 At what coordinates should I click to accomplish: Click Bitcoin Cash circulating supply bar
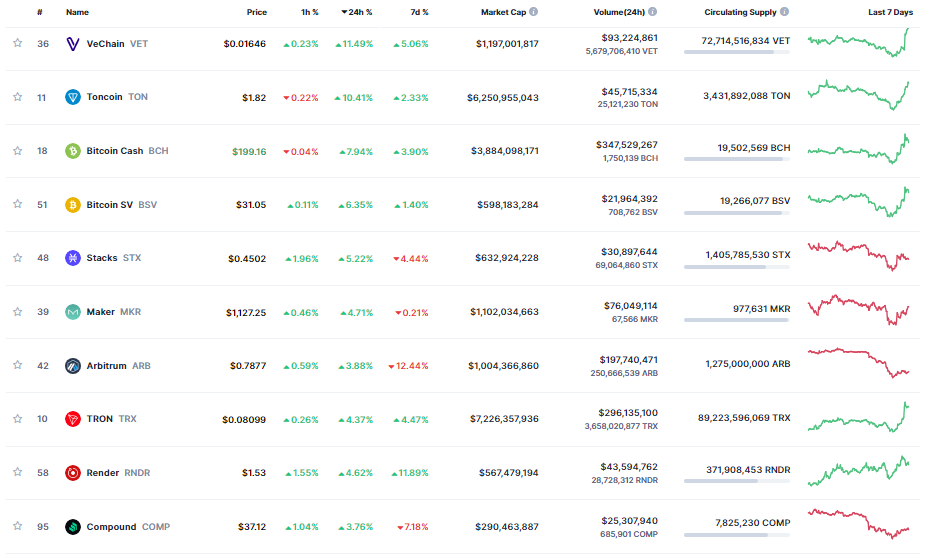(737, 159)
